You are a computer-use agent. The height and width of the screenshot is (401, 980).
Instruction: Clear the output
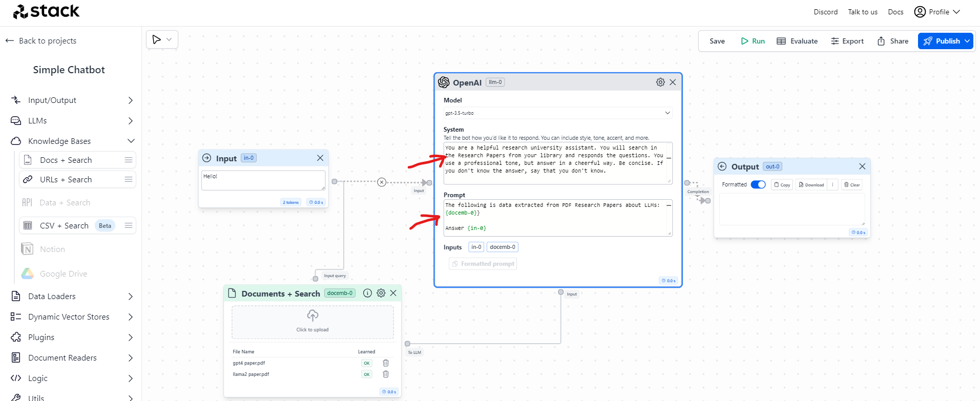[x=852, y=185]
